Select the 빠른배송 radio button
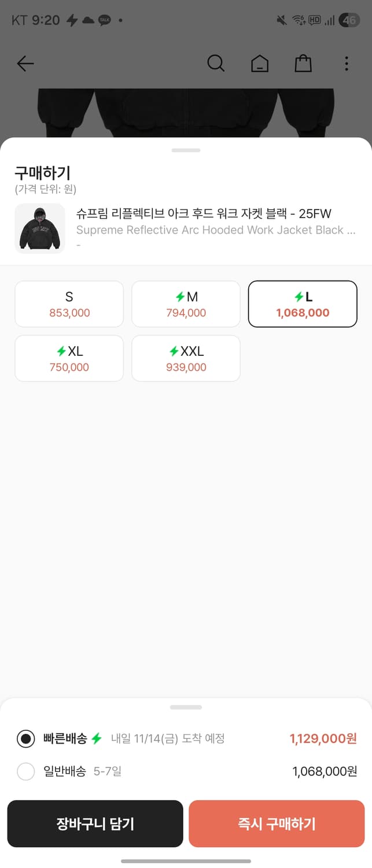The height and width of the screenshot is (868, 372). pyautogui.click(x=26, y=739)
